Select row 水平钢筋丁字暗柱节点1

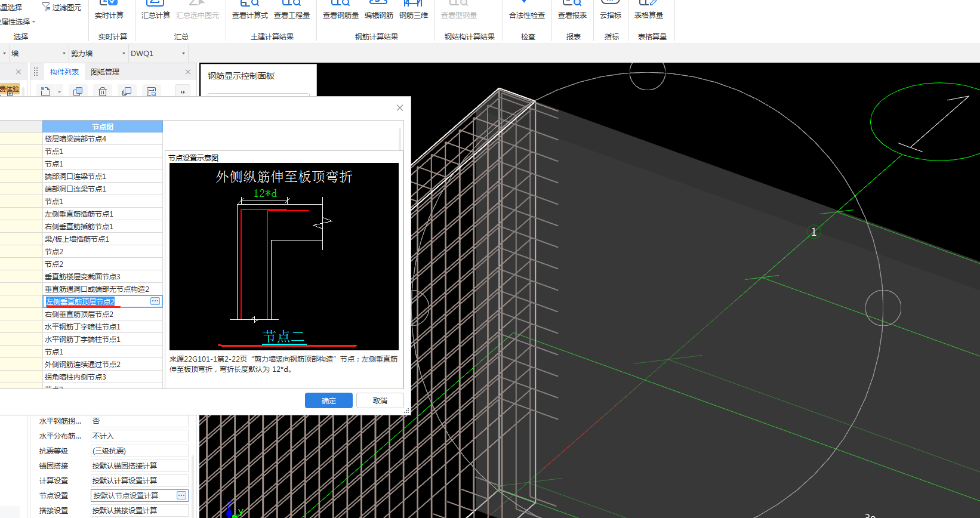pyautogui.click(x=103, y=326)
